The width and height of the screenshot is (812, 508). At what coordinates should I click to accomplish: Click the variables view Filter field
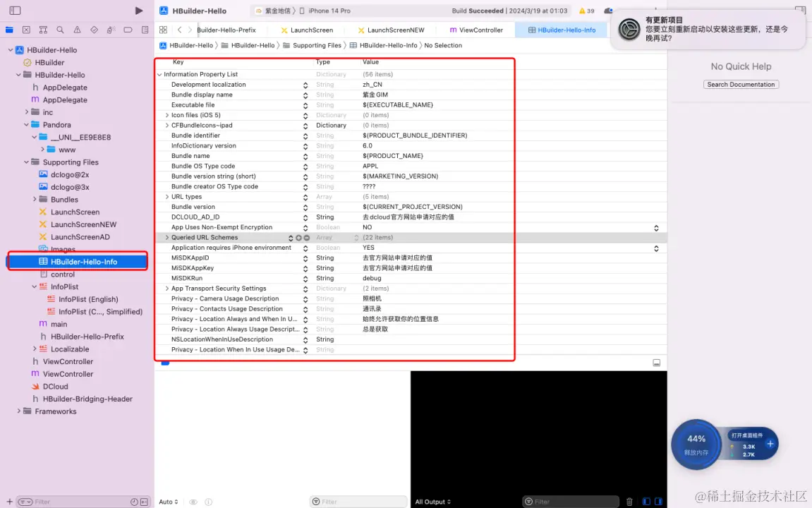coord(358,502)
